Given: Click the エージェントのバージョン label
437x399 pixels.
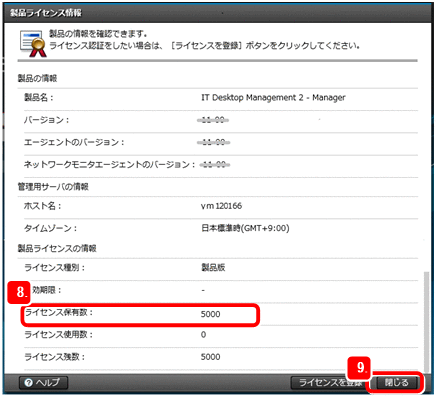Looking at the screenshot, I should click(x=74, y=142).
